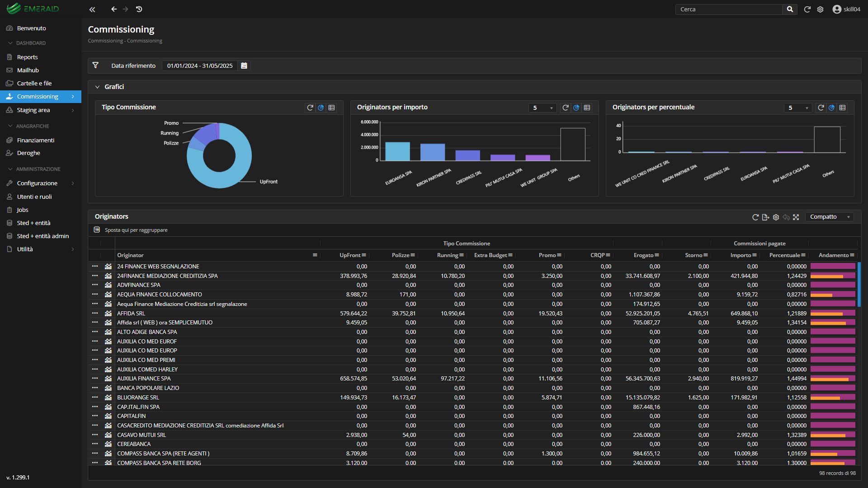Collapse the AMMINISTRAZIONE sidebar group
The width and height of the screenshot is (868, 488).
(x=10, y=169)
